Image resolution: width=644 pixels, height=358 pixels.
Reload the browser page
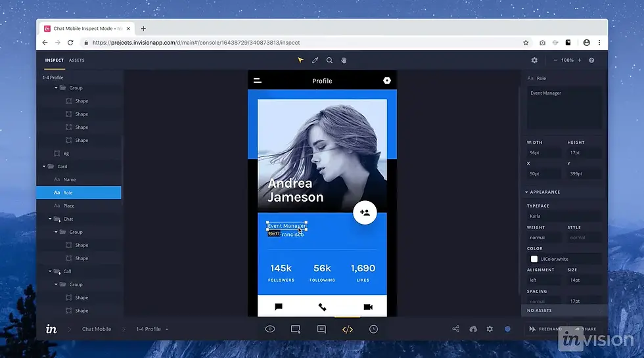tap(70, 43)
